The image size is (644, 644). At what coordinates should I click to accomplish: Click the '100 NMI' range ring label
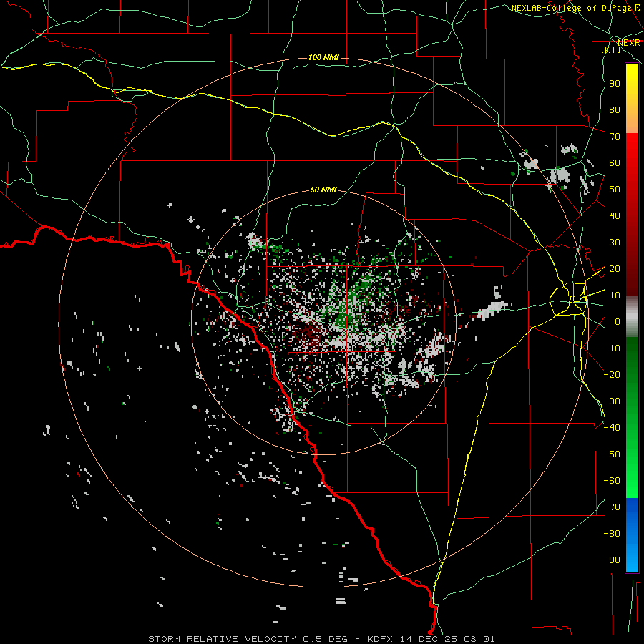coord(323,57)
